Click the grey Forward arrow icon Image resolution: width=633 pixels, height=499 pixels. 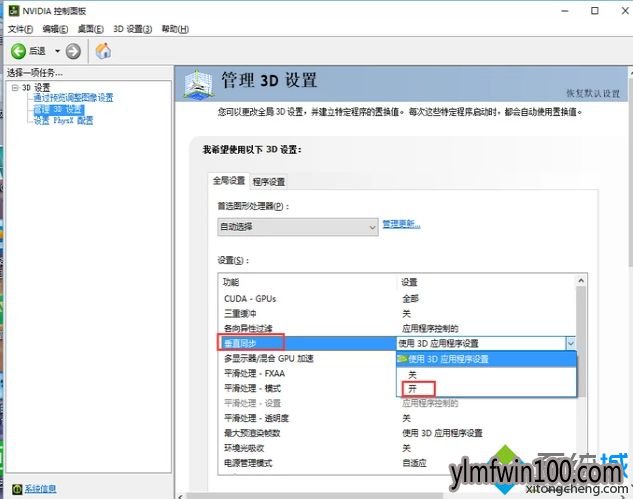pos(73,51)
